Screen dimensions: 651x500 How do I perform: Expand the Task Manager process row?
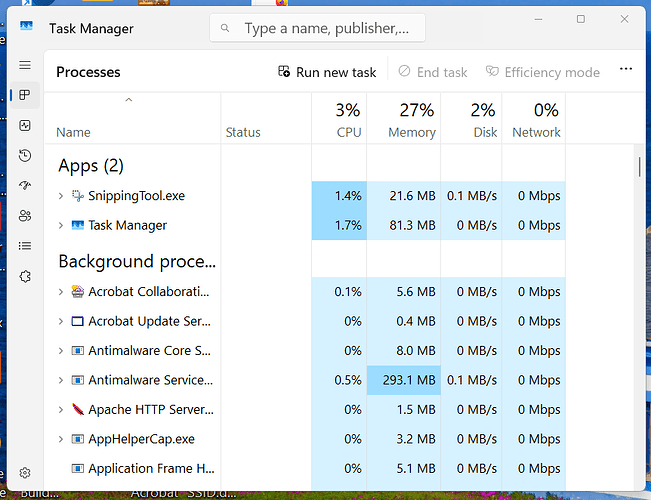(61, 226)
